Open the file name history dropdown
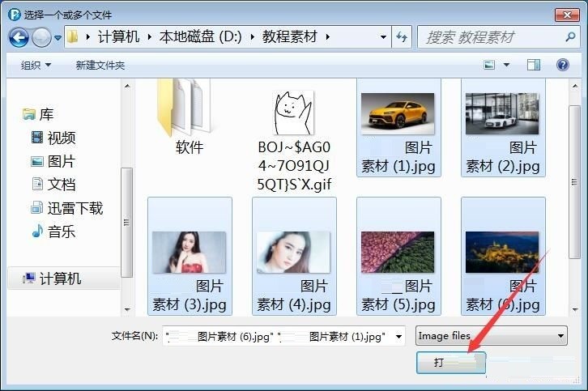Image resolution: width=588 pixels, height=391 pixels. click(x=399, y=336)
